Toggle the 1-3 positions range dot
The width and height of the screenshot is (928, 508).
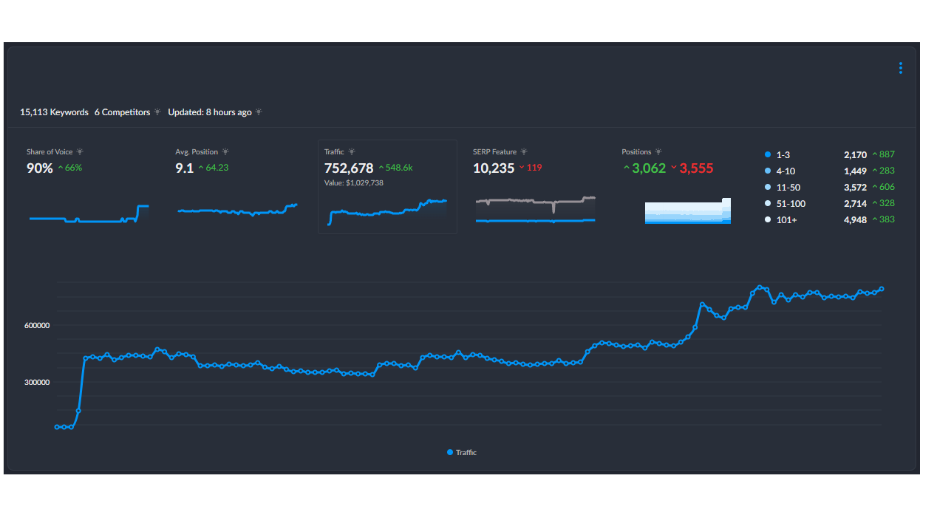(767, 155)
